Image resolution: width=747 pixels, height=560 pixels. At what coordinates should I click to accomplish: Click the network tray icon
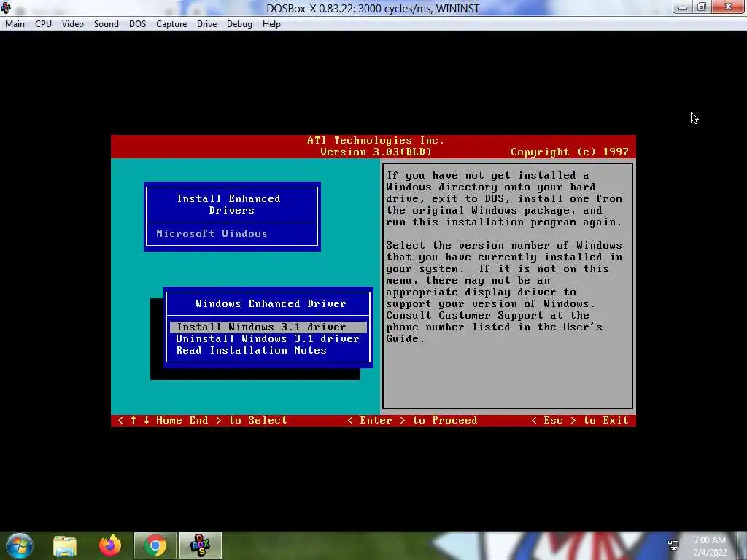tap(673, 545)
